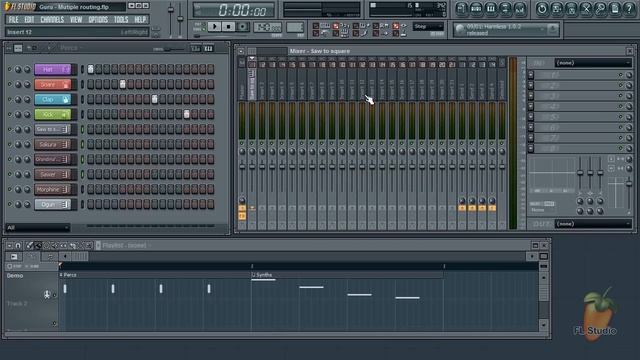Select the pencil draw tool in Playlist
Screen dimensions: 640x360
pyautogui.click(x=29, y=245)
